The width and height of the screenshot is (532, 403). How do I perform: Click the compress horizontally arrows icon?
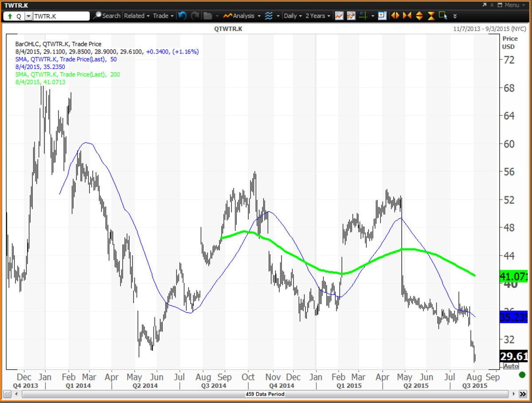click(407, 15)
